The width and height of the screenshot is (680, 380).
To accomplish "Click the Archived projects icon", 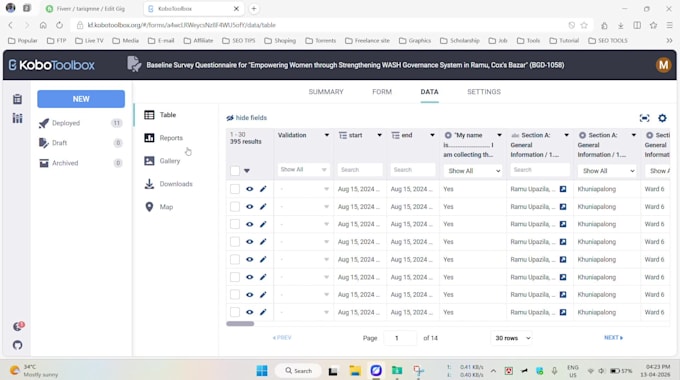I will [x=44, y=163].
